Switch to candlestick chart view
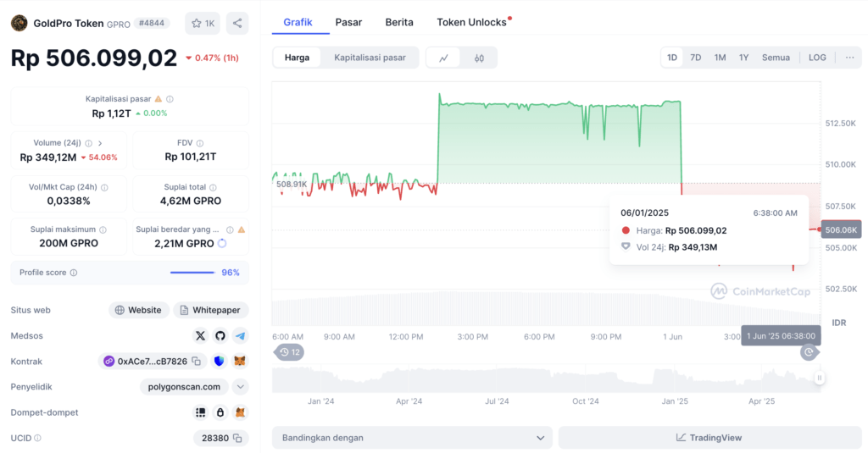The width and height of the screenshot is (868, 453). click(x=480, y=58)
